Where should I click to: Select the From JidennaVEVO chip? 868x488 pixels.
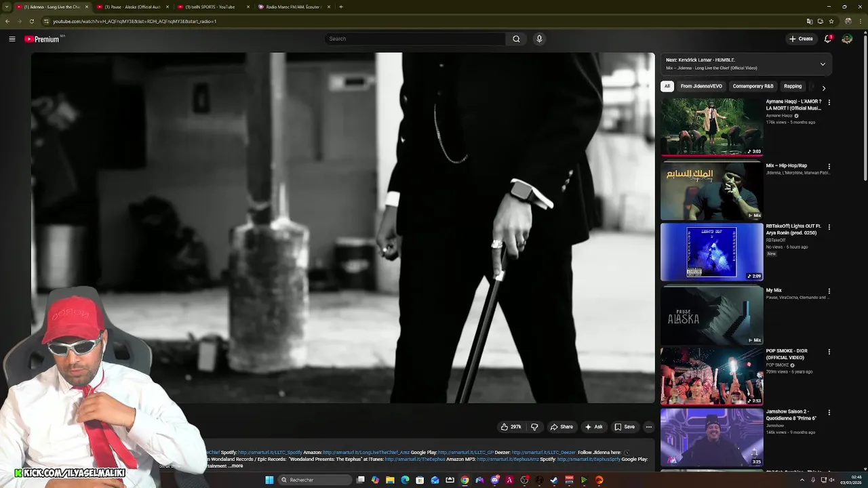click(x=701, y=86)
